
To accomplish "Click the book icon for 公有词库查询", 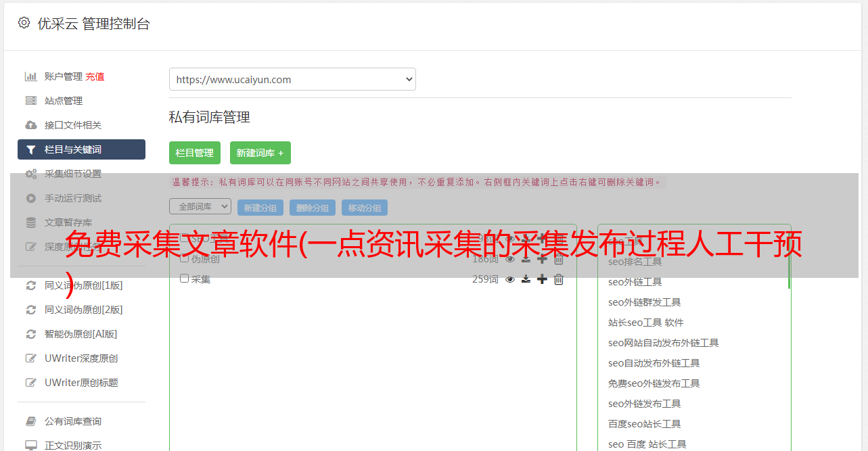I will pyautogui.click(x=30, y=421).
